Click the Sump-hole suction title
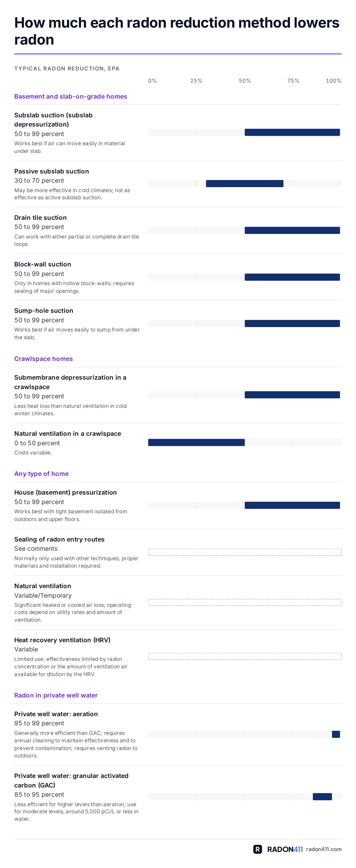The width and height of the screenshot is (356, 868). (x=44, y=311)
